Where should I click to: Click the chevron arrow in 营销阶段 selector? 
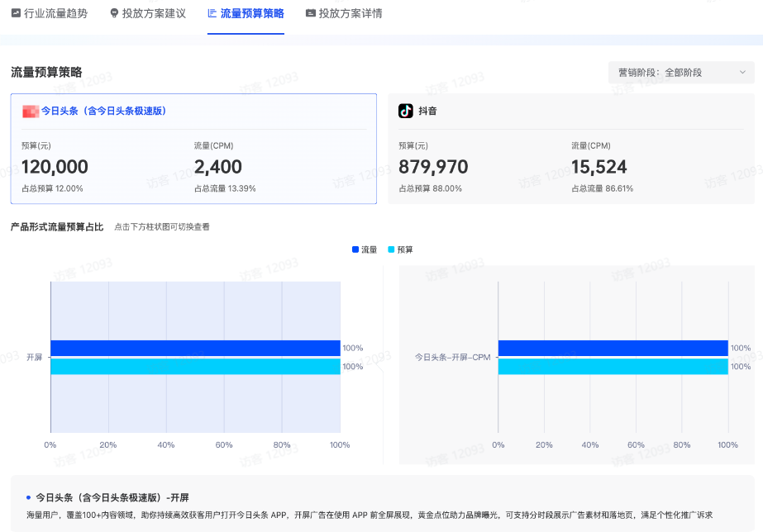[742, 73]
